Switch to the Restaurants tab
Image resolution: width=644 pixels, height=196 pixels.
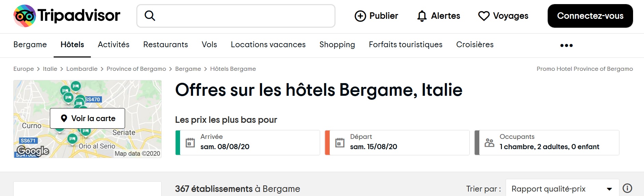(166, 44)
